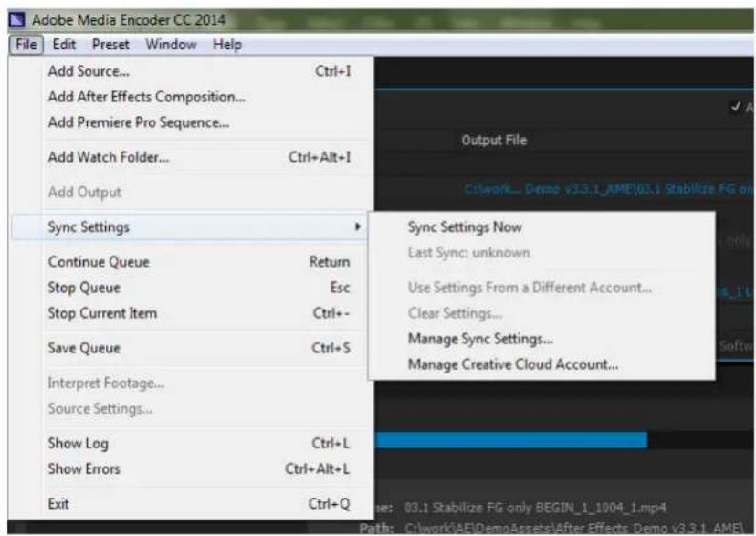Select Stop Current Item
Viewport: 756px width, 536px height.
click(192, 313)
